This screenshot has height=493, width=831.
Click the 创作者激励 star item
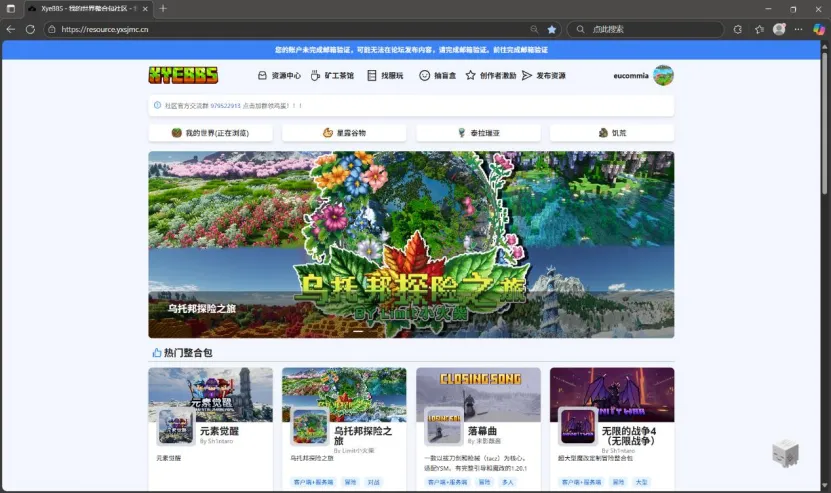tap(491, 75)
